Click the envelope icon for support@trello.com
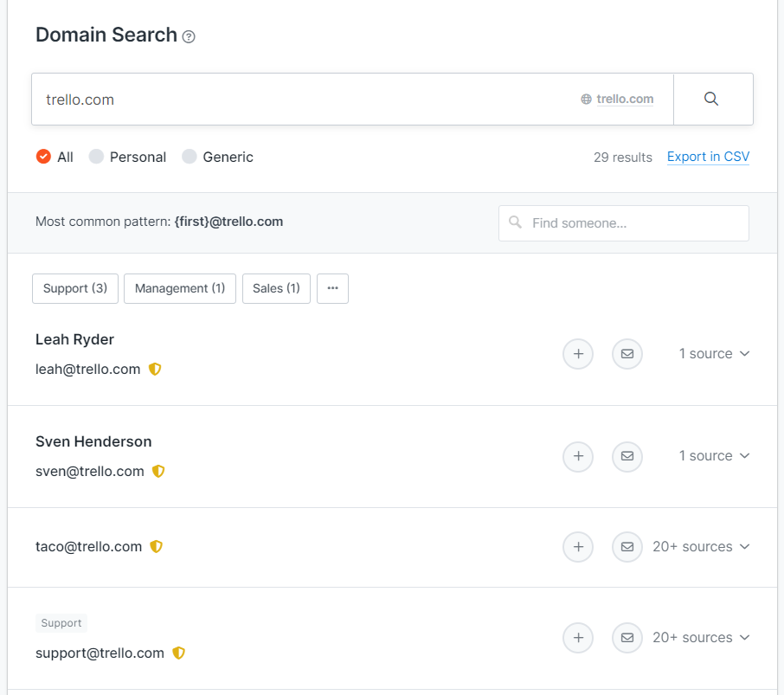Screen dimensions: 784x695 tap(627, 638)
